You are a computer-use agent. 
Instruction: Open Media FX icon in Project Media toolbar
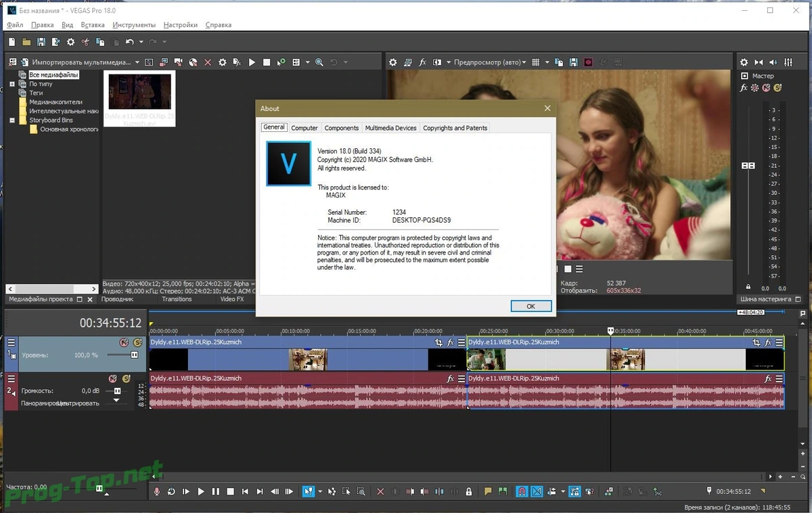click(x=237, y=62)
